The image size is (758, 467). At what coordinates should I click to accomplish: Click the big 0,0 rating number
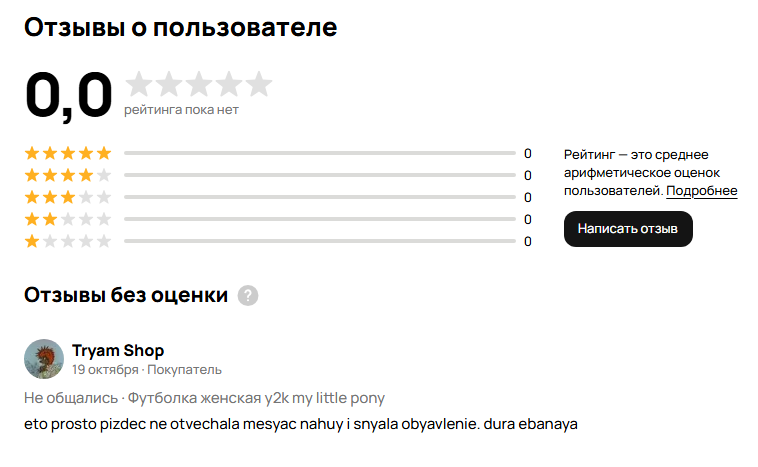(68, 95)
